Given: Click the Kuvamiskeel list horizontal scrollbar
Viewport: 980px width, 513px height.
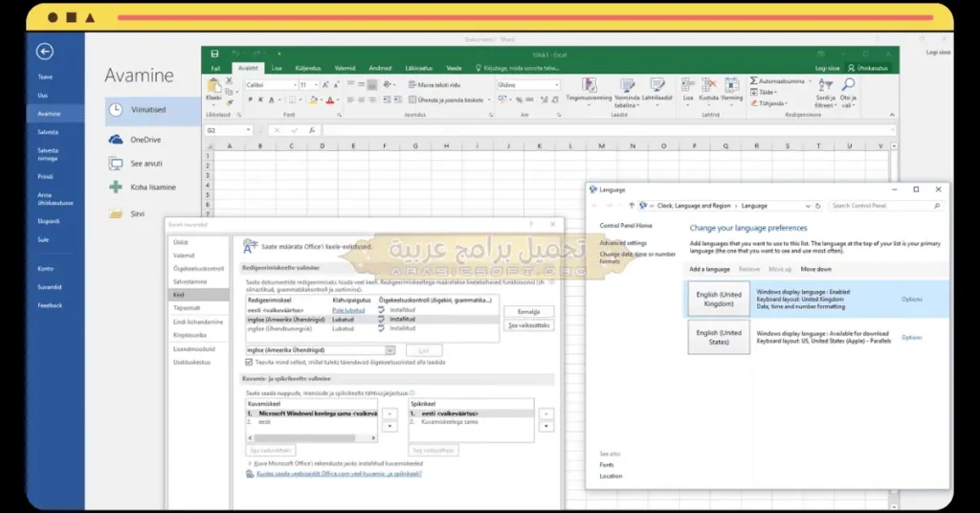Looking at the screenshot, I should click(312, 438).
